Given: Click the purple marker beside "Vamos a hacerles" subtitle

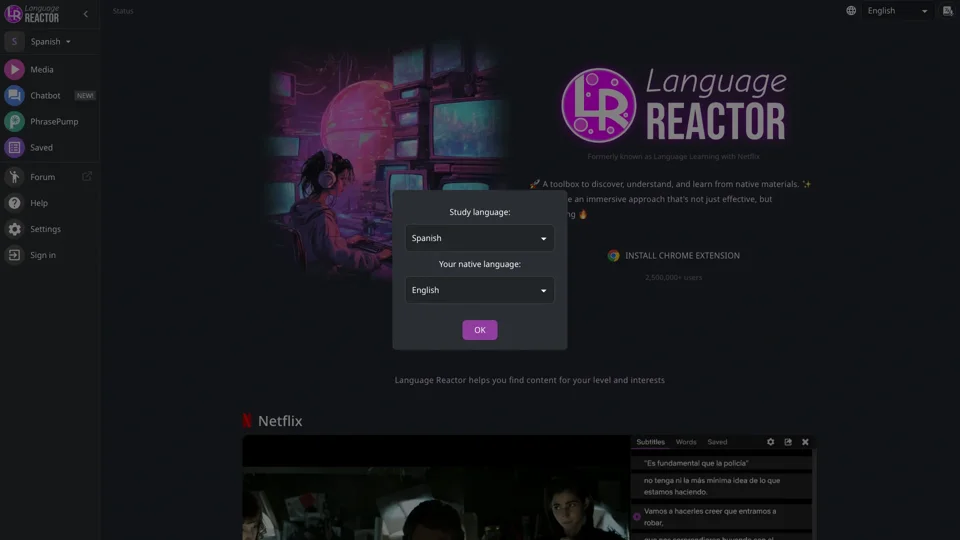Looking at the screenshot, I should [x=637, y=517].
